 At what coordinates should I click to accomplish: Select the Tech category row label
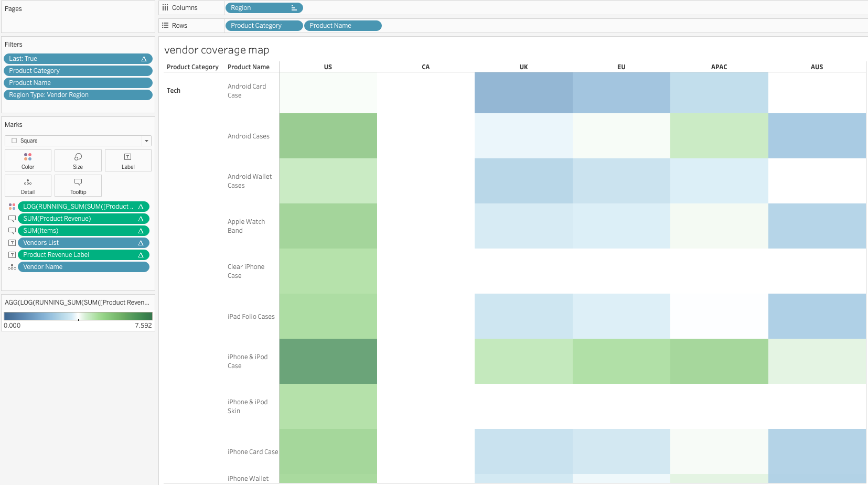pos(174,91)
